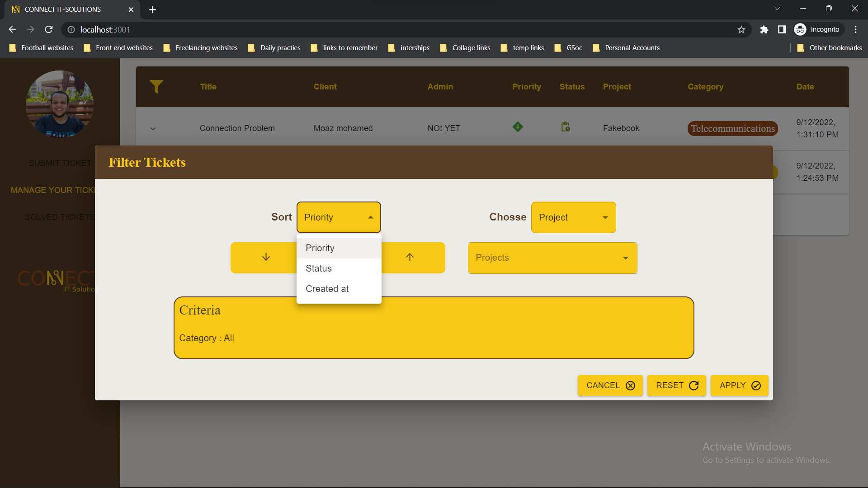
Task: Click the Criteria category display field
Action: (206, 338)
